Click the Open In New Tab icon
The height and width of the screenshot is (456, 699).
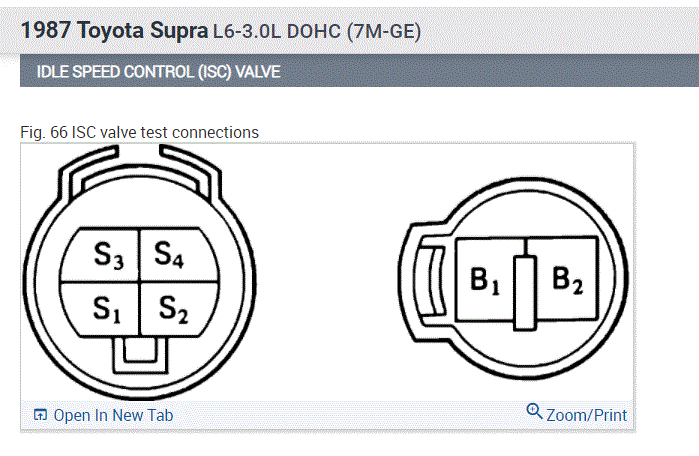pos(40,415)
